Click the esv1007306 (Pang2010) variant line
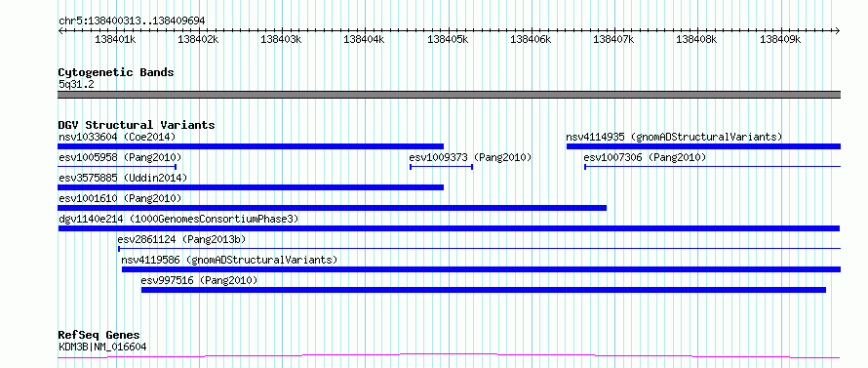Viewport: 868px width, 368px height. coord(713,167)
